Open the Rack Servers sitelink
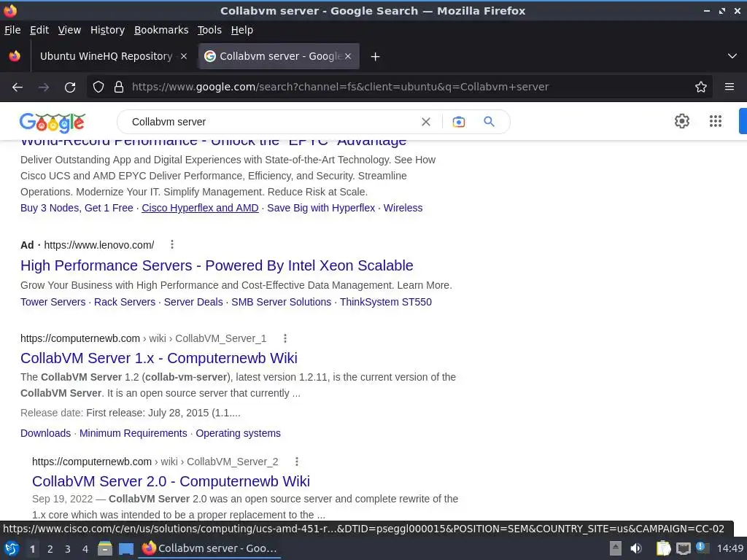Image resolution: width=747 pixels, height=560 pixels. click(x=125, y=302)
